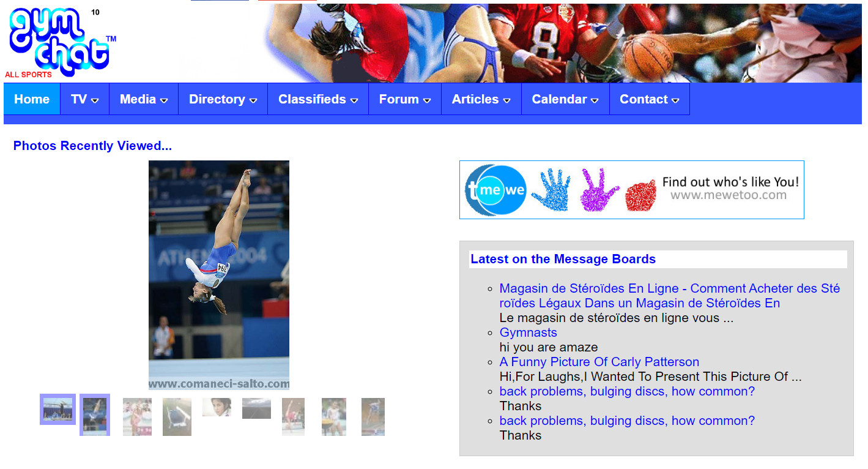Open the Forum dropdown menu

click(x=405, y=99)
